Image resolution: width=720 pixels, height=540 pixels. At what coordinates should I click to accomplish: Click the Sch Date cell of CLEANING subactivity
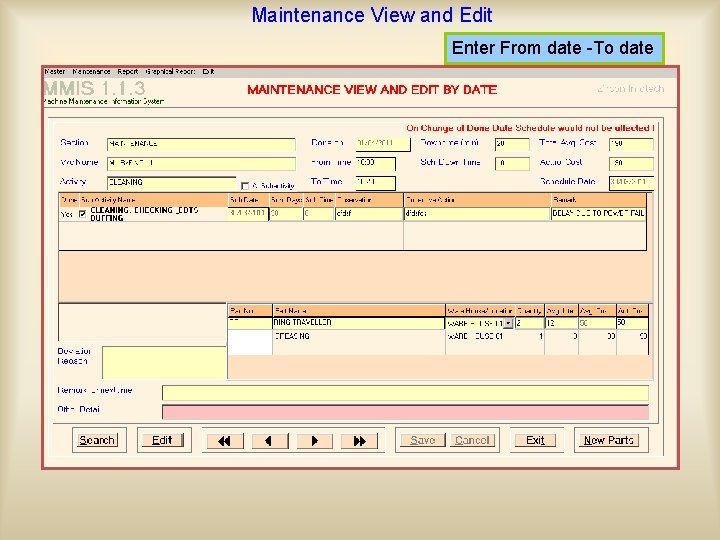point(248,214)
